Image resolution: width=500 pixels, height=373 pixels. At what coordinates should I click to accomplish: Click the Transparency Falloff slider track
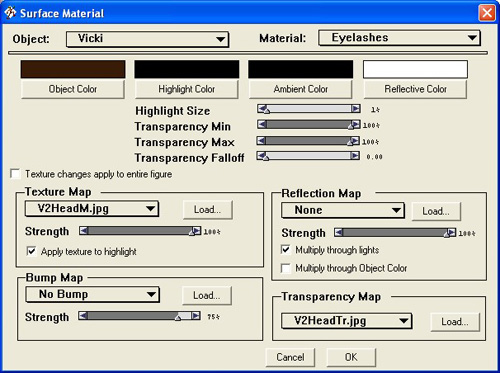[308, 156]
